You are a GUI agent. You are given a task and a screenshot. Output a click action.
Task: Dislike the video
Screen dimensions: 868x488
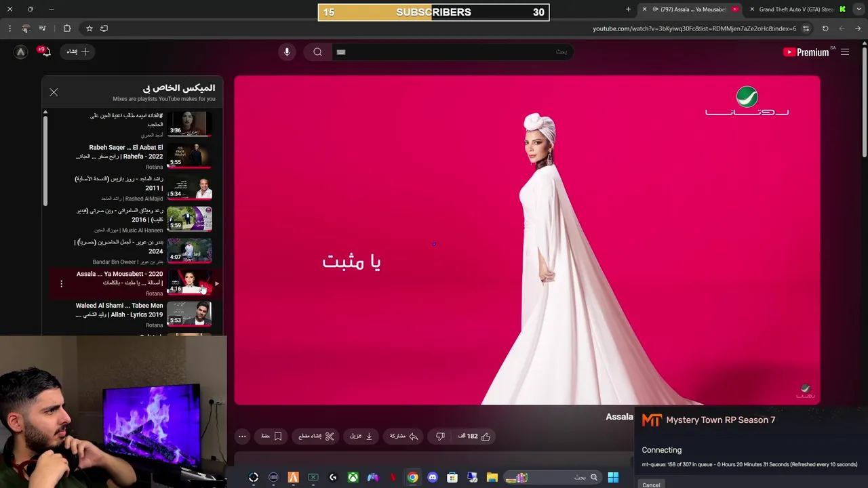[440, 436]
